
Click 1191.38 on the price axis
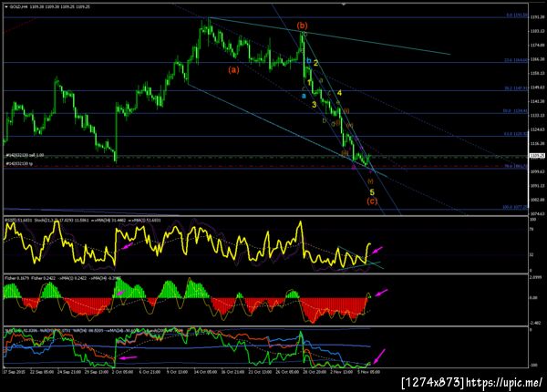(537, 16)
